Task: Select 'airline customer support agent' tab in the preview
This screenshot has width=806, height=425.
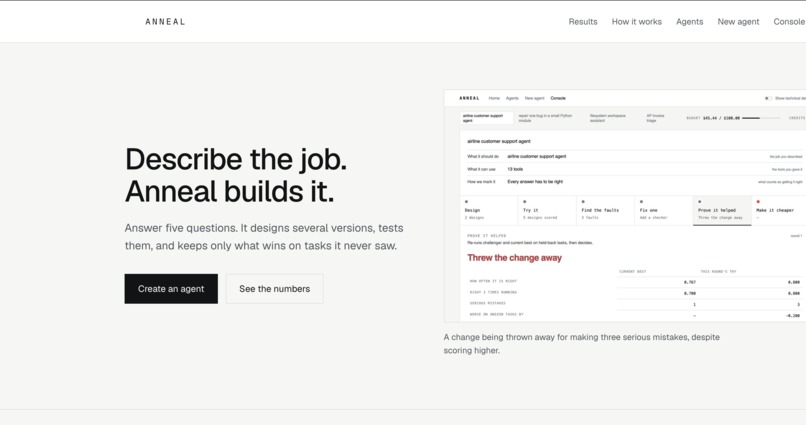Action: [x=486, y=118]
